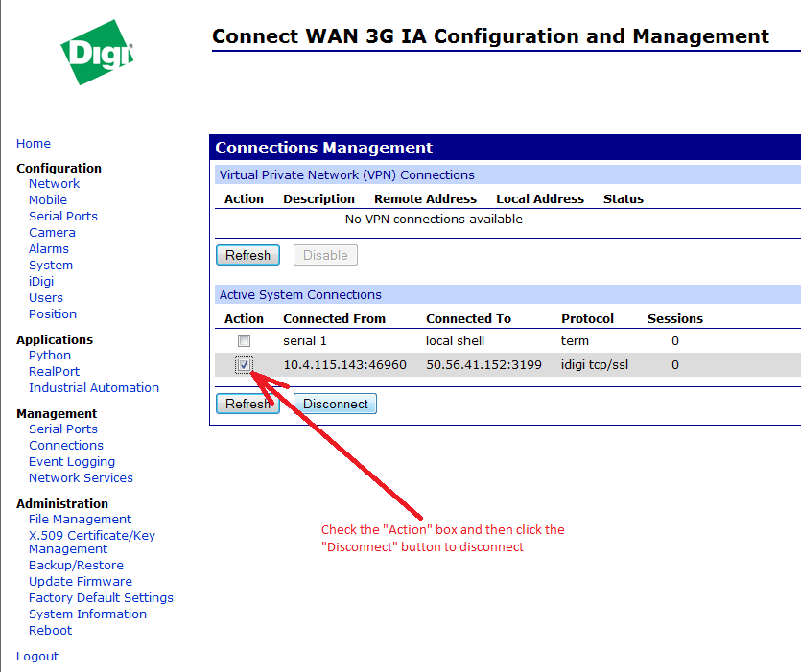The image size is (801, 672).
Task: Open the Camera settings link
Action: [x=52, y=233]
